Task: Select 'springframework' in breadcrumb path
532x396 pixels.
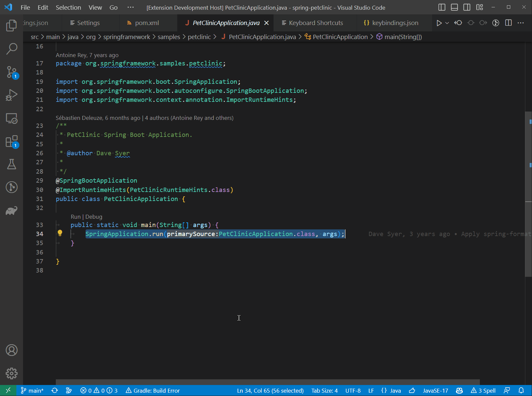Action: (x=127, y=37)
